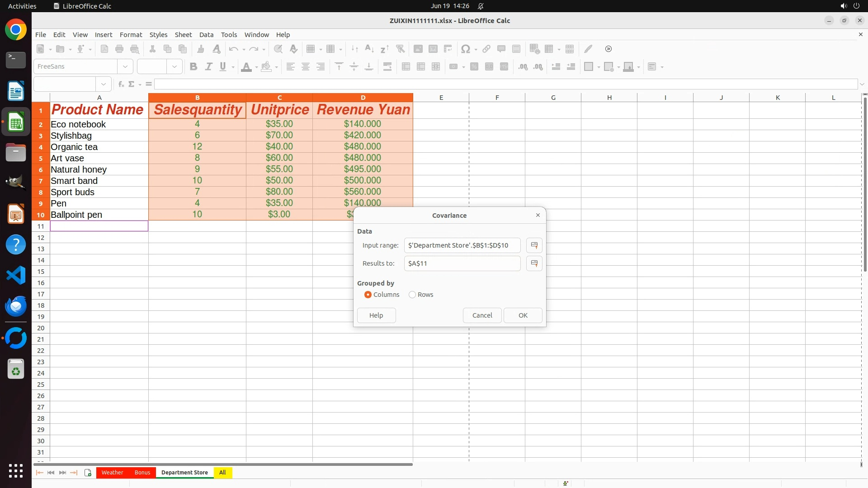Open the Data menu
This screenshot has width=868, height=488.
[206, 35]
